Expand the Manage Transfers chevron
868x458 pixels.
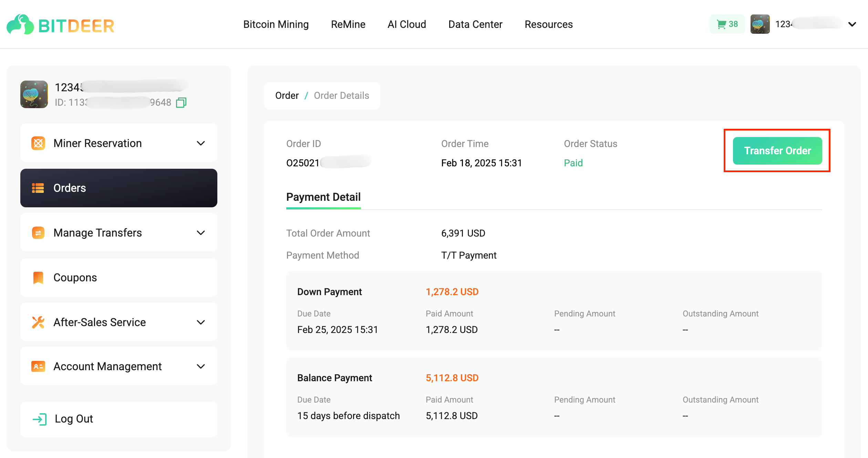click(201, 233)
